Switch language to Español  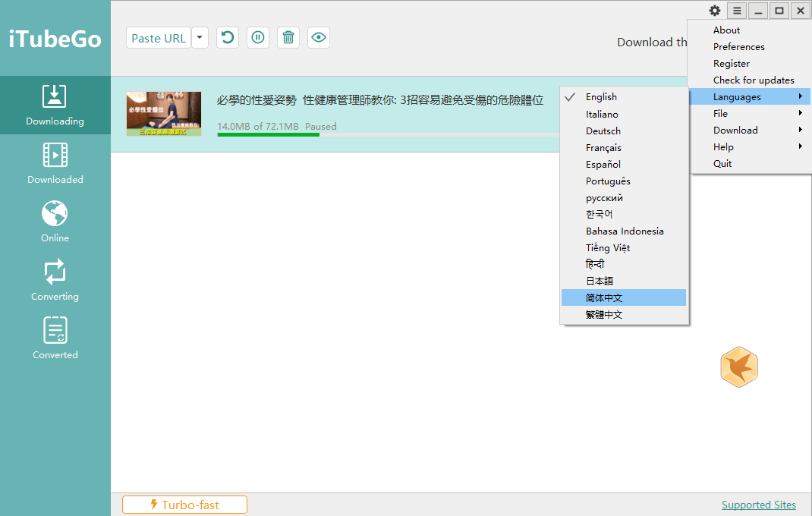[624, 164]
